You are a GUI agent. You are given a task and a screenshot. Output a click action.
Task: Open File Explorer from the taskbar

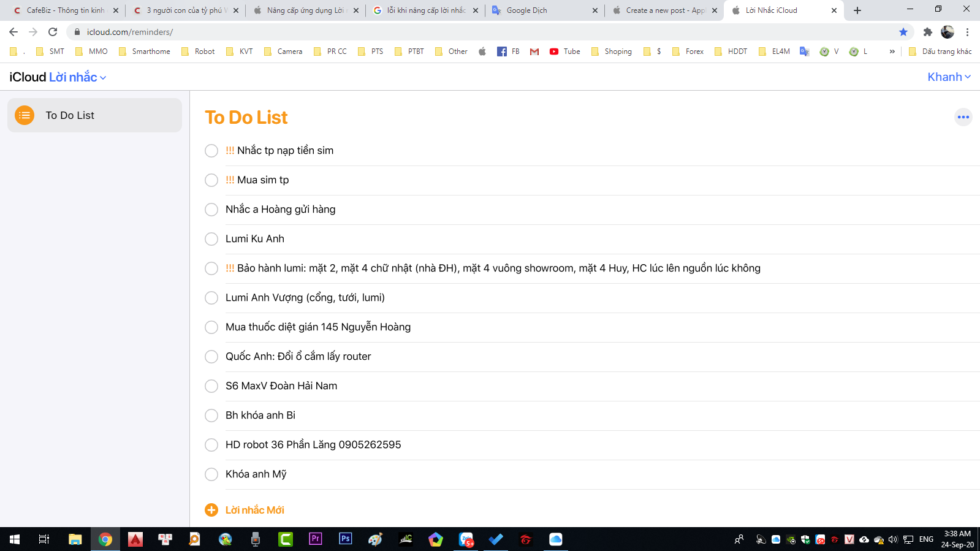pyautogui.click(x=75, y=539)
